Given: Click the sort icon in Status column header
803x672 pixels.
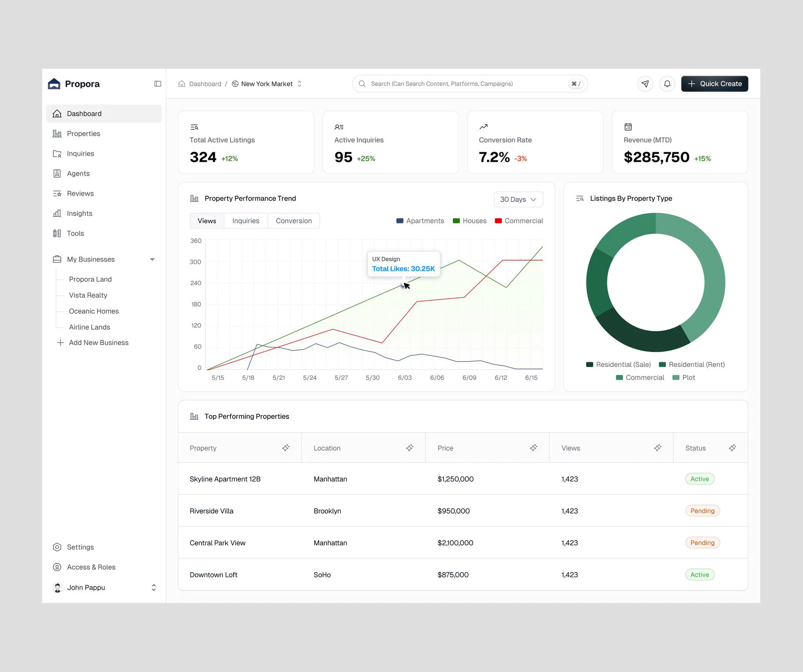Looking at the screenshot, I should point(732,448).
